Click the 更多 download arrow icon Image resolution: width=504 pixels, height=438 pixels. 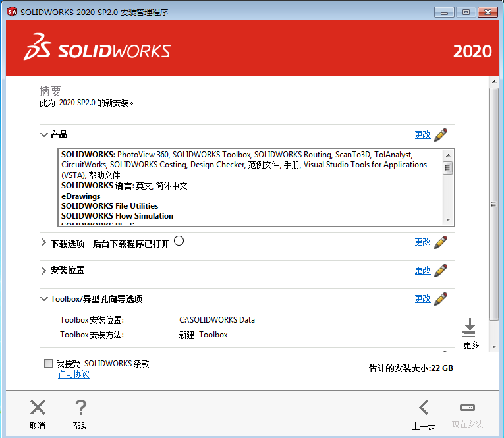point(470,328)
